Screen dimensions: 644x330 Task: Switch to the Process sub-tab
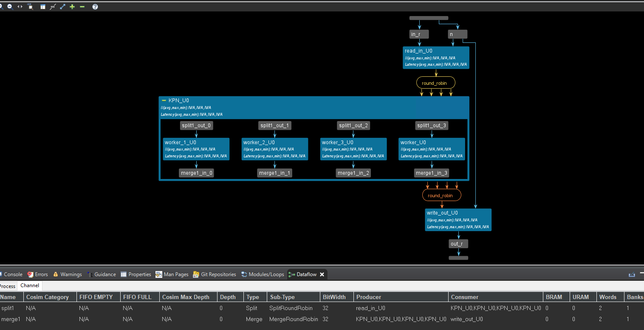[x=7, y=286]
